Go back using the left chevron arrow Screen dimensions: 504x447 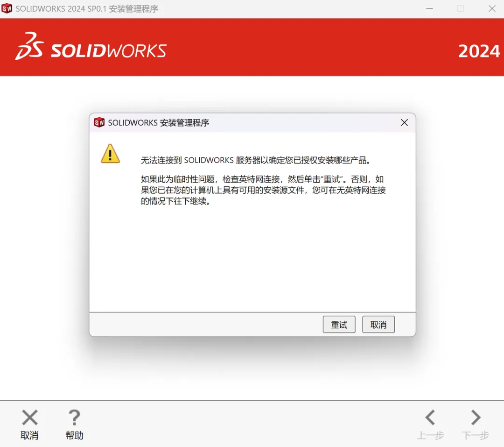tap(430, 418)
